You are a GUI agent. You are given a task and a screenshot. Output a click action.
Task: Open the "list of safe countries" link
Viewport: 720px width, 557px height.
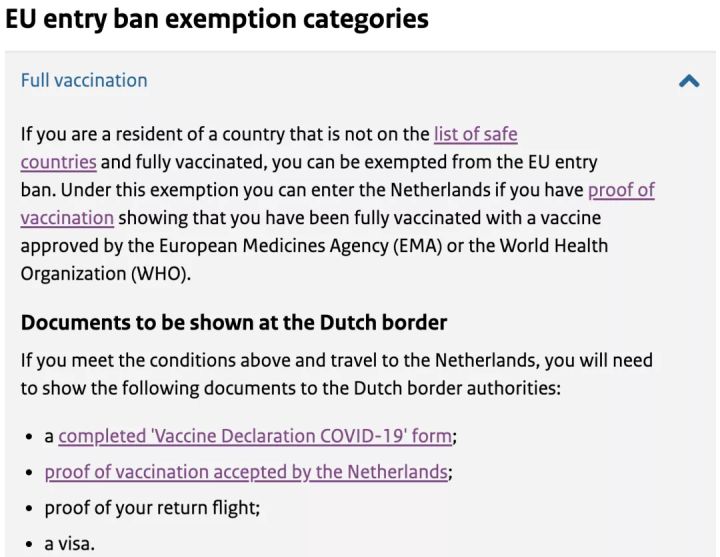click(x=475, y=134)
